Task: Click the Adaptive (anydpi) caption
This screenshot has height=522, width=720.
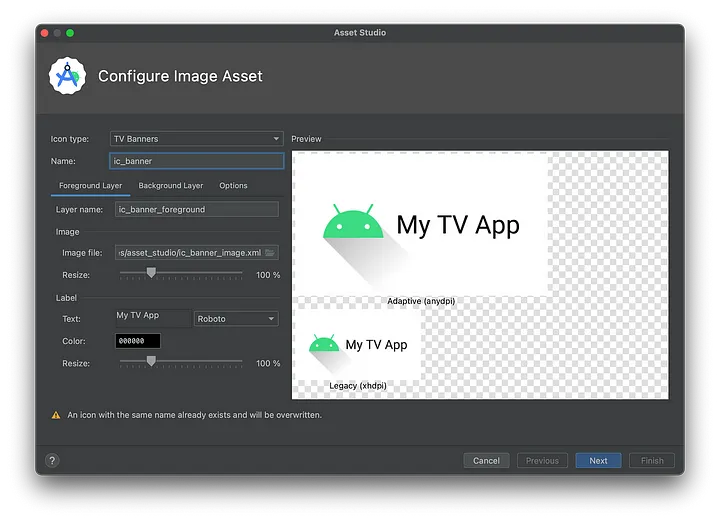Action: point(421,301)
